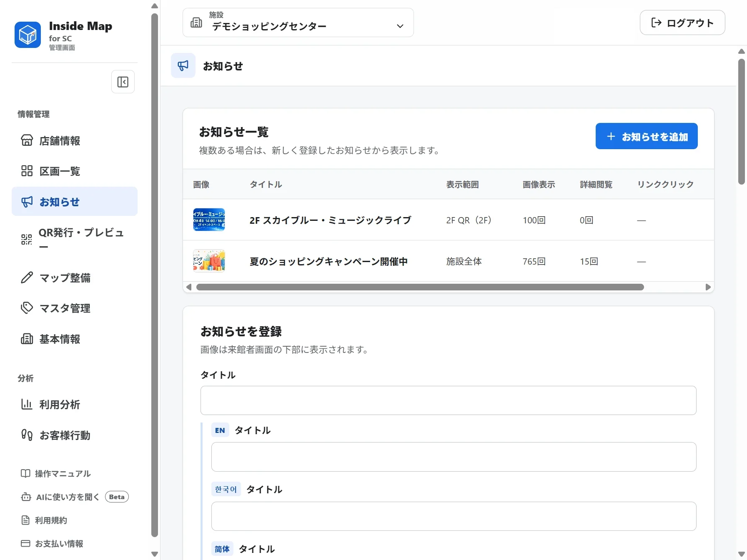Image resolution: width=747 pixels, height=560 pixels.
Task: Open the 操作マニュアル link
Action: [x=55, y=473]
